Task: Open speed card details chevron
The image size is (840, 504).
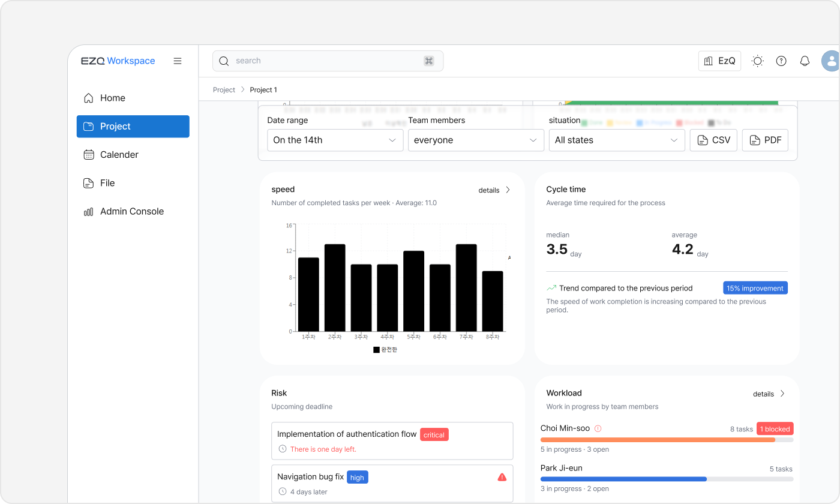Action: [508, 190]
